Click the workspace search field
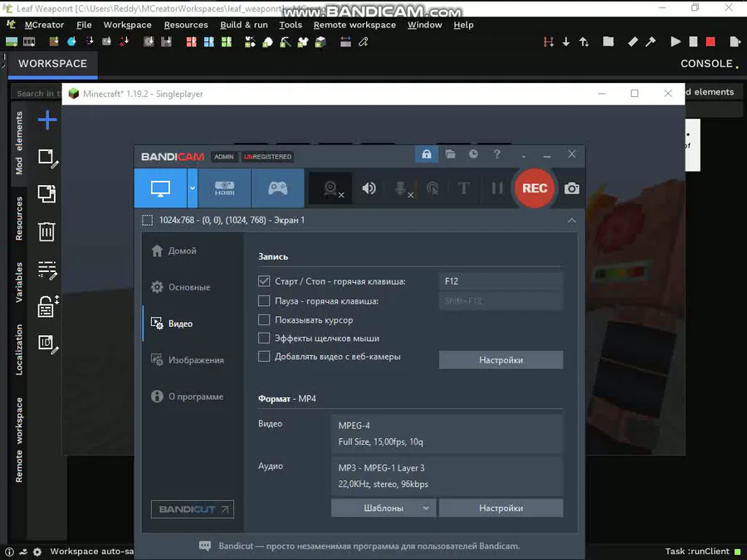747x560 pixels. click(x=37, y=93)
